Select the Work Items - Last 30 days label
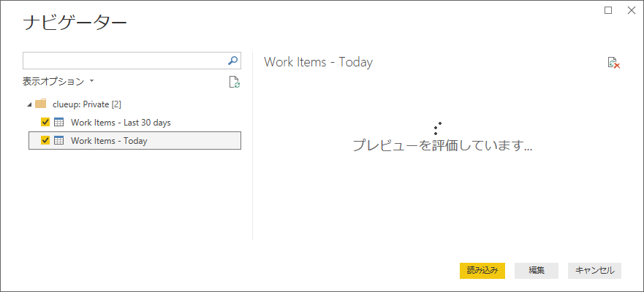Viewport: 644px width, 292px height. coord(121,122)
